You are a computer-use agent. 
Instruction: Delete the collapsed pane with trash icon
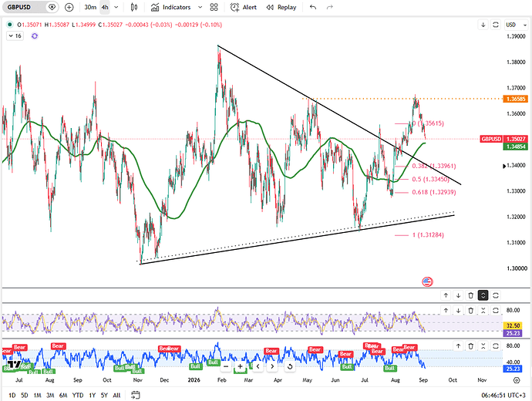coord(470,295)
